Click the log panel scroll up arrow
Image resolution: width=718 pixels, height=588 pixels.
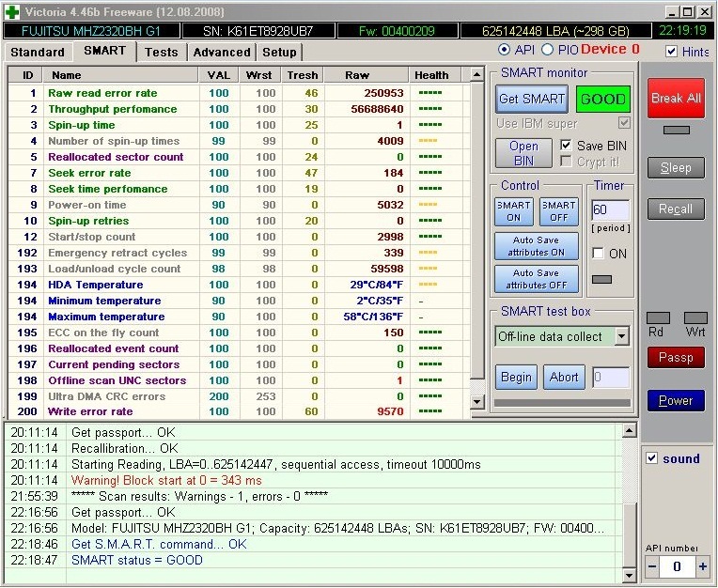(x=630, y=430)
